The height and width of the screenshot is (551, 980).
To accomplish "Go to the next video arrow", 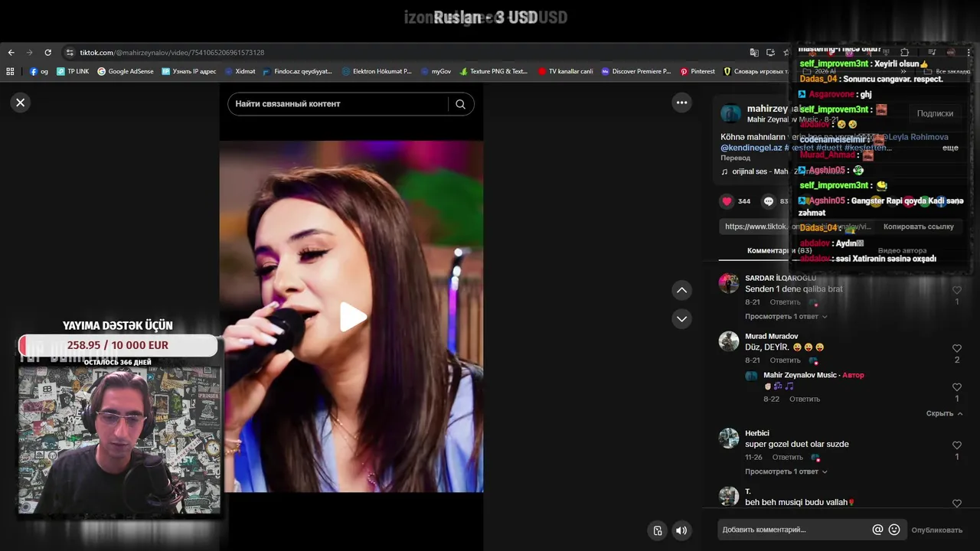I will tap(681, 318).
